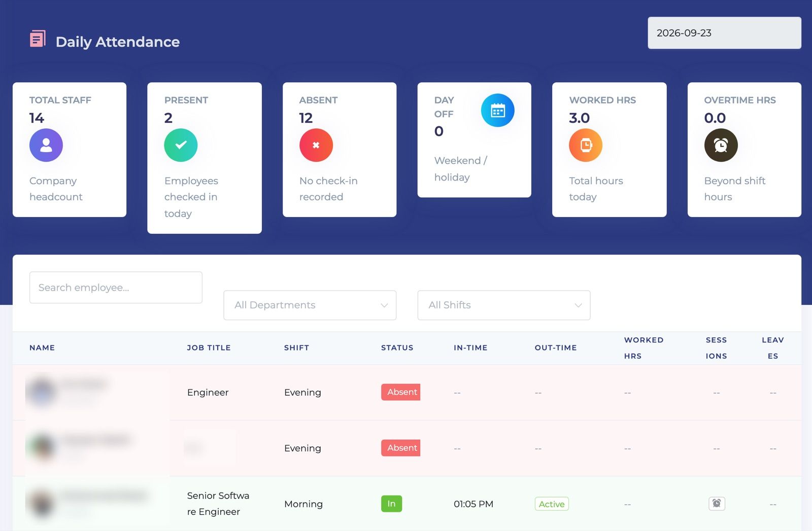Click the Senior Software Engineer job title
The width and height of the screenshot is (812, 531).
point(218,504)
